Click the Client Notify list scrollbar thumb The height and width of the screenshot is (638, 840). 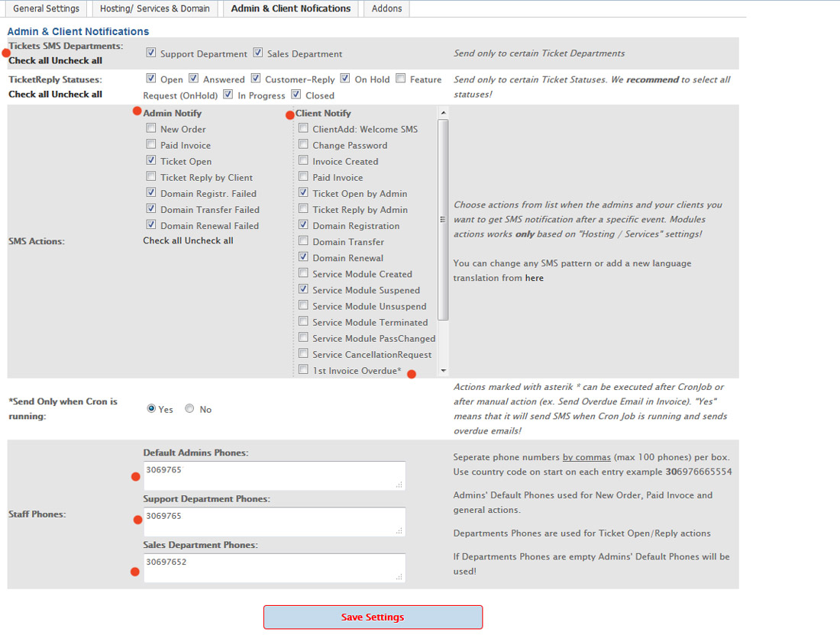coord(443,220)
